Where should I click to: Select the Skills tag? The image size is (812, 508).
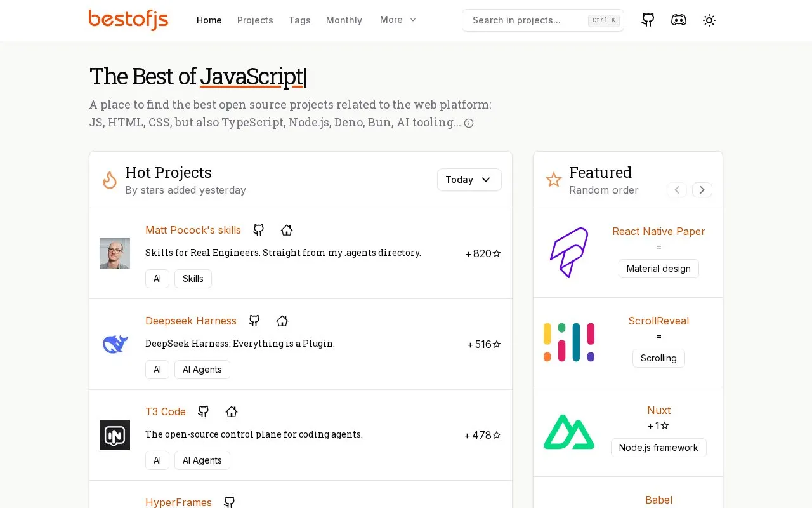[x=193, y=279]
